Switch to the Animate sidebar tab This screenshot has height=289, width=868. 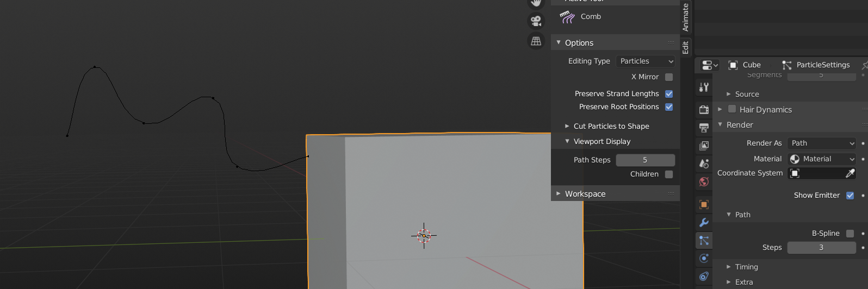coord(685,16)
